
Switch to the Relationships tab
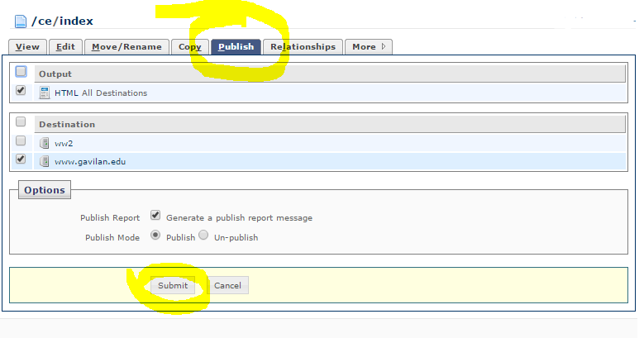(303, 47)
